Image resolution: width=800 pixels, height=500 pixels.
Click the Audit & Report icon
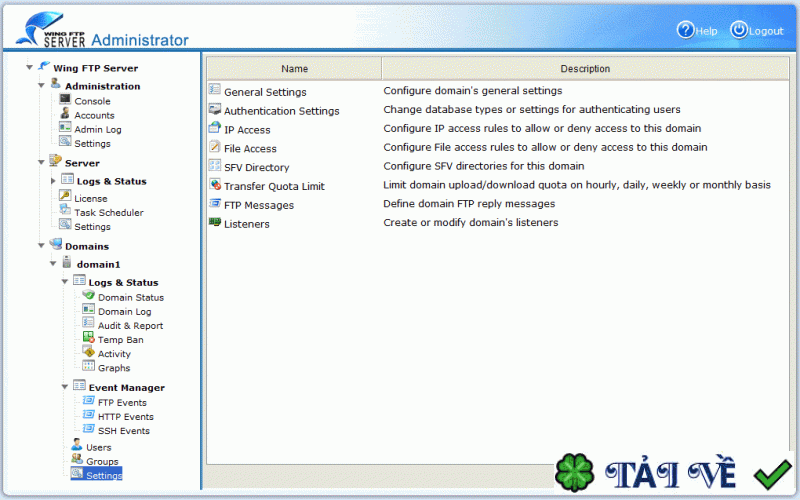point(89,323)
